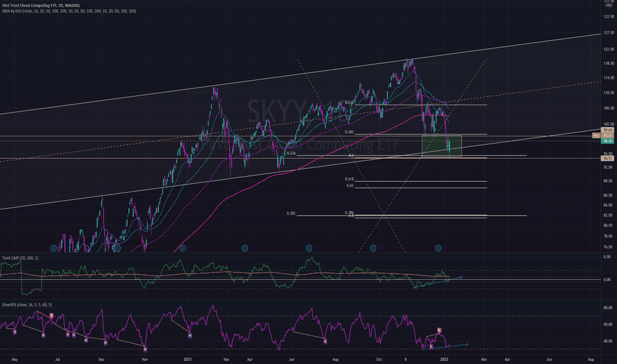Viewport: 617px width, 364px height.
Task: Click the 86.50 price axis label
Action: pos(608,195)
